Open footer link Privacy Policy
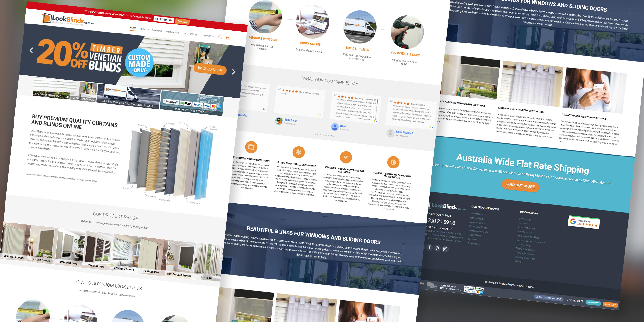This screenshot has width=644, height=322. tap(523, 244)
